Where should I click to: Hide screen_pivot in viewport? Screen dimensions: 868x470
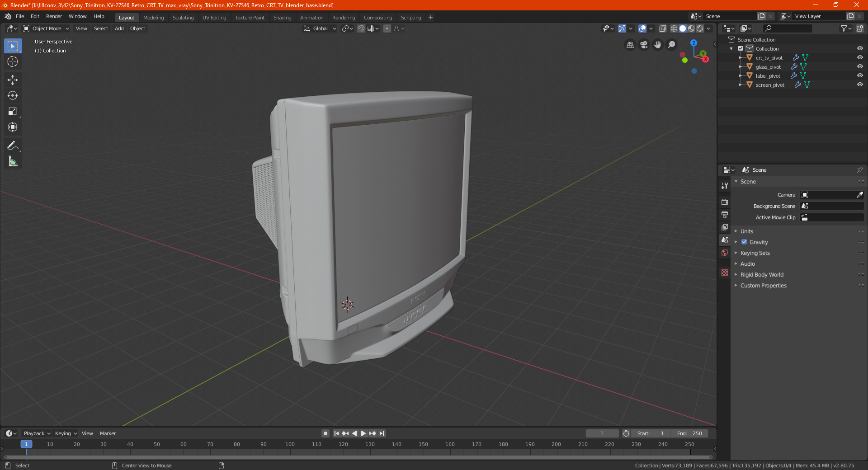click(860, 85)
